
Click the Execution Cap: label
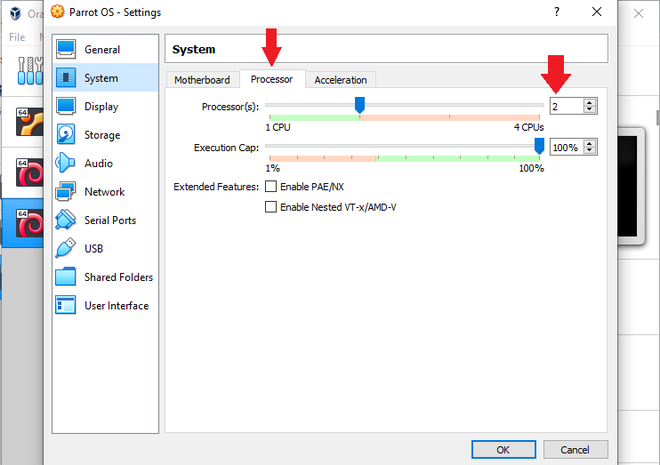coord(226,148)
